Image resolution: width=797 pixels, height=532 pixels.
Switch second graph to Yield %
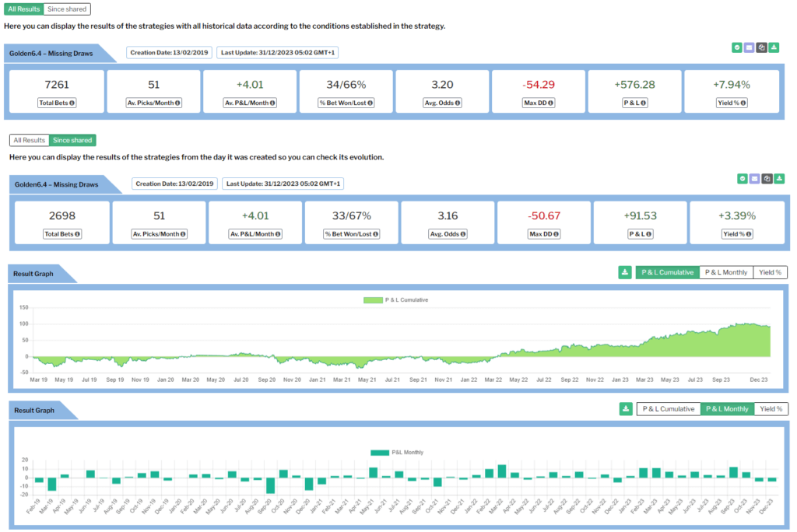click(771, 408)
